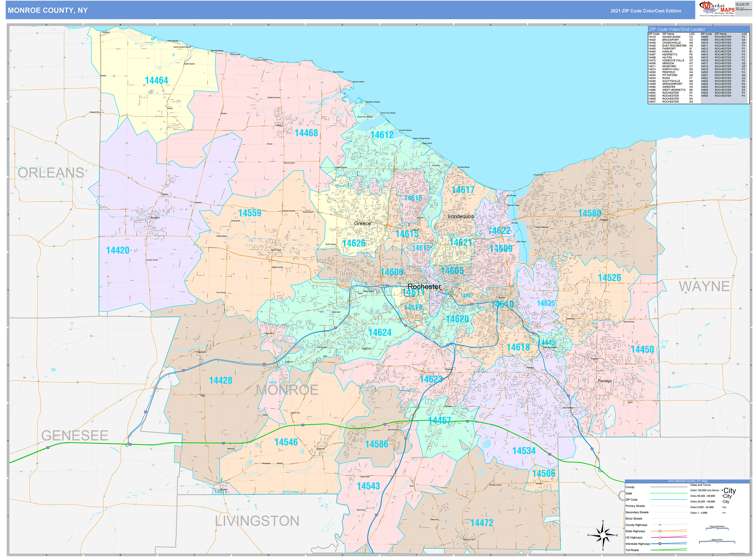Click 'US Highways' in the legend
The image size is (756, 557).
point(634,538)
